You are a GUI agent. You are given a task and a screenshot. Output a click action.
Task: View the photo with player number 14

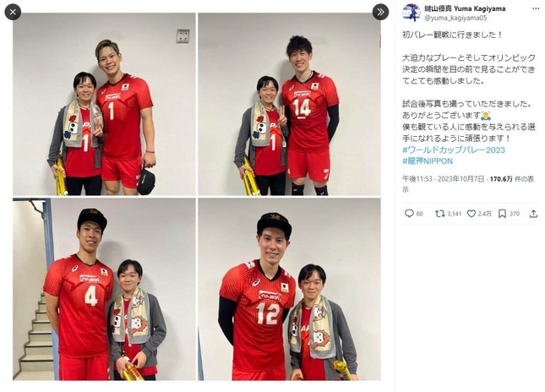pyautogui.click(x=289, y=104)
